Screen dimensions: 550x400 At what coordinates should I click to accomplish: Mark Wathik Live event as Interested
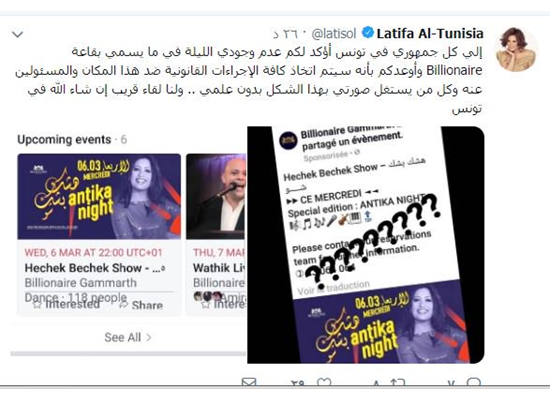pos(223,304)
